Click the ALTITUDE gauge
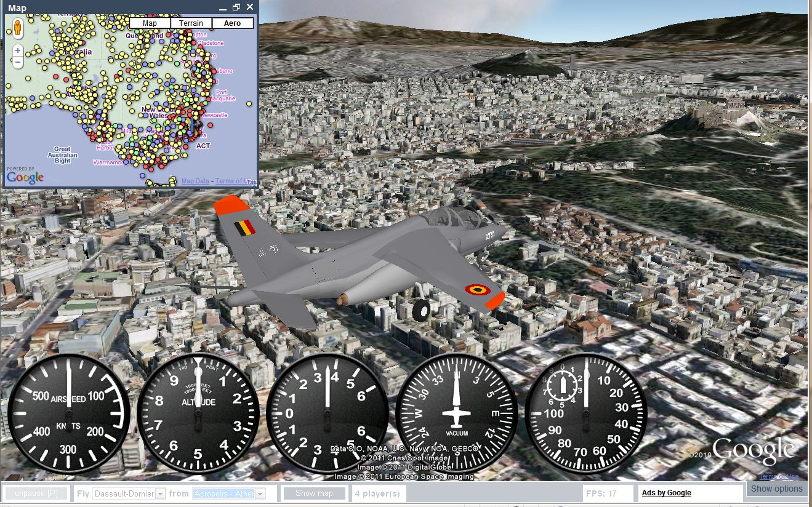The width and height of the screenshot is (812, 507). (198, 413)
